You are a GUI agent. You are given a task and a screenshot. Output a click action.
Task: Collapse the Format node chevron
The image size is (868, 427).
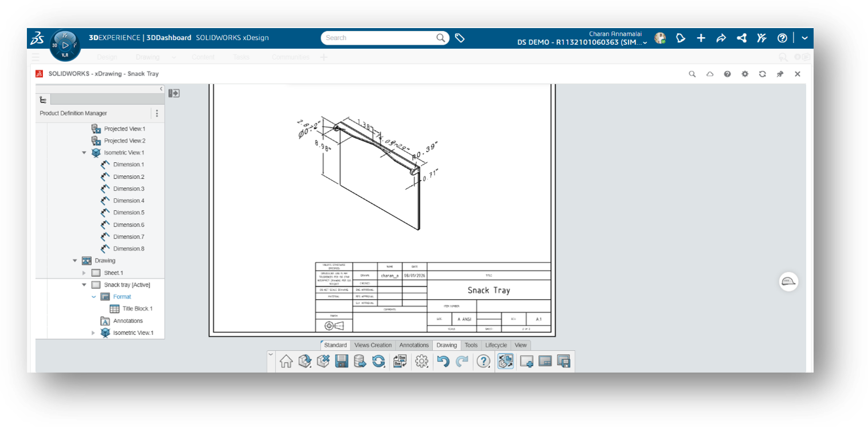[x=94, y=297]
